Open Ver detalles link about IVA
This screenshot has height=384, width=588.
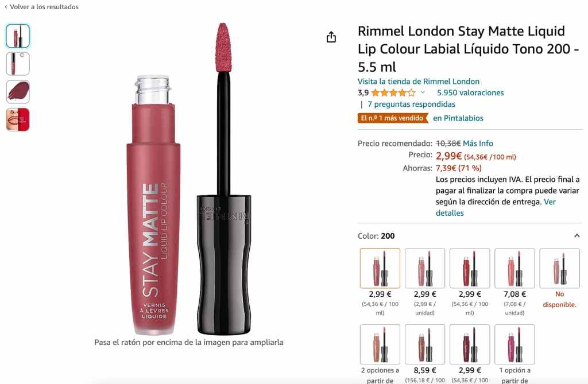point(496,207)
